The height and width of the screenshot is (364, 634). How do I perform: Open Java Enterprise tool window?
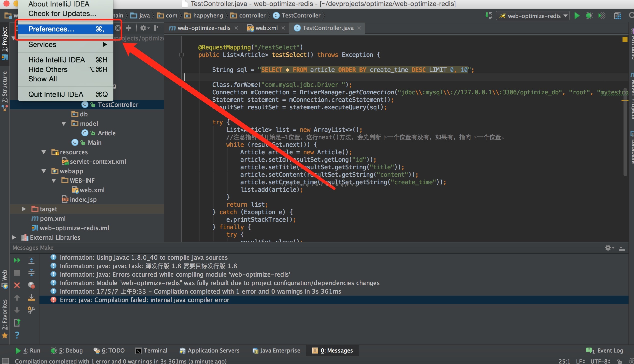click(x=276, y=351)
